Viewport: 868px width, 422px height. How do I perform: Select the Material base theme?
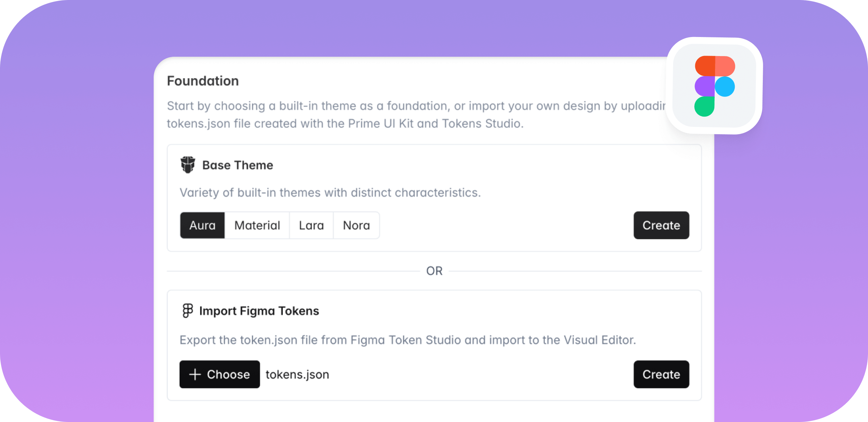click(257, 226)
